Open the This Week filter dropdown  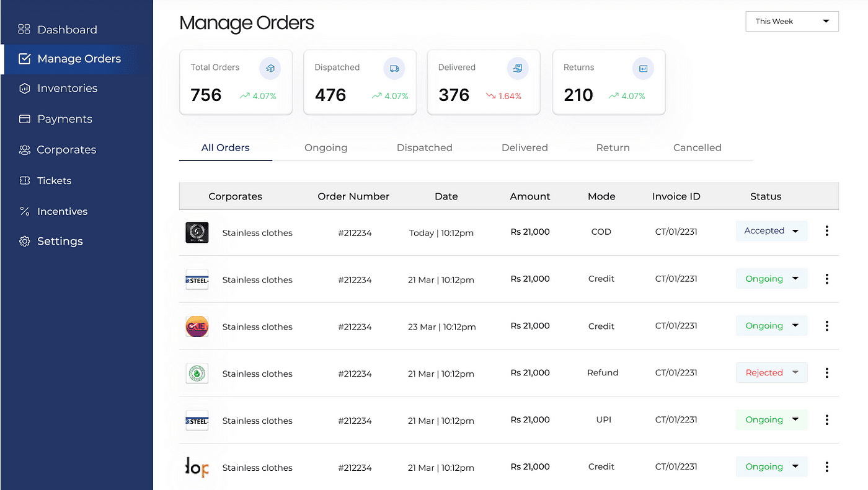792,21
